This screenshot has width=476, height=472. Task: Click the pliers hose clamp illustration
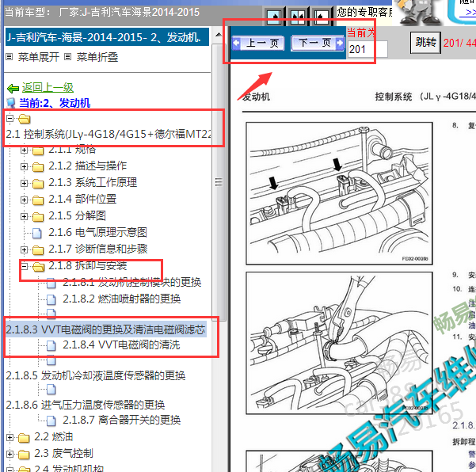(339, 343)
